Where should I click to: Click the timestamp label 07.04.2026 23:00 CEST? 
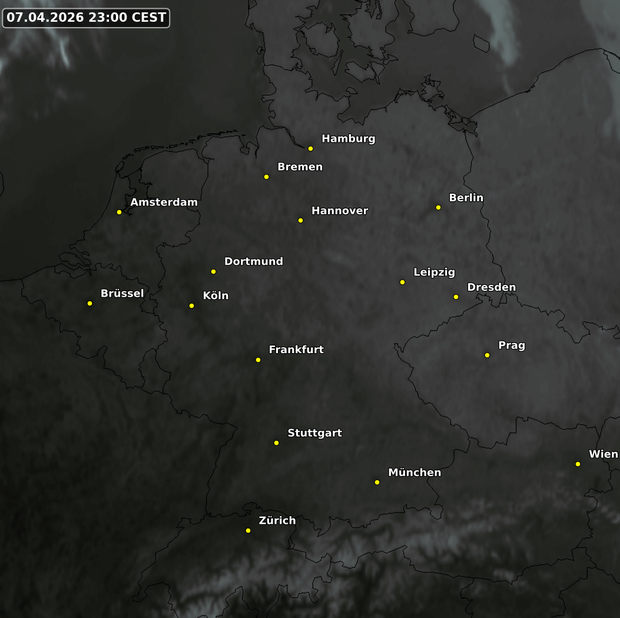click(x=86, y=18)
